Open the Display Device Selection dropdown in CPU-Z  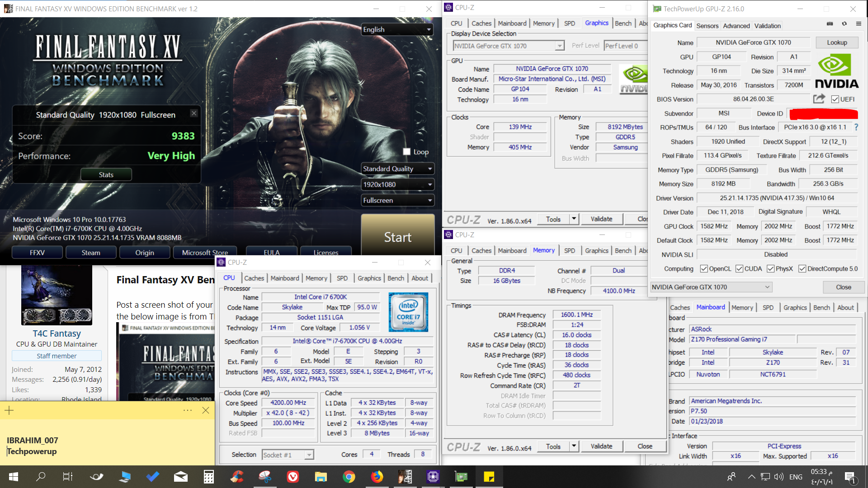509,46
